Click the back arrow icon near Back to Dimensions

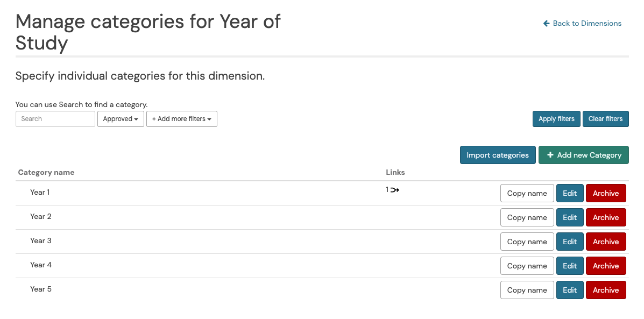click(x=546, y=23)
